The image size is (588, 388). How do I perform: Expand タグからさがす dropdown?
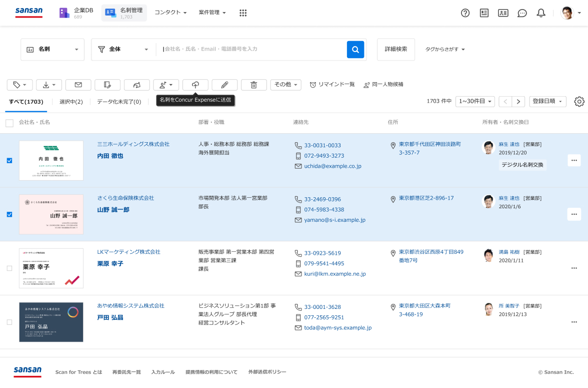point(445,49)
